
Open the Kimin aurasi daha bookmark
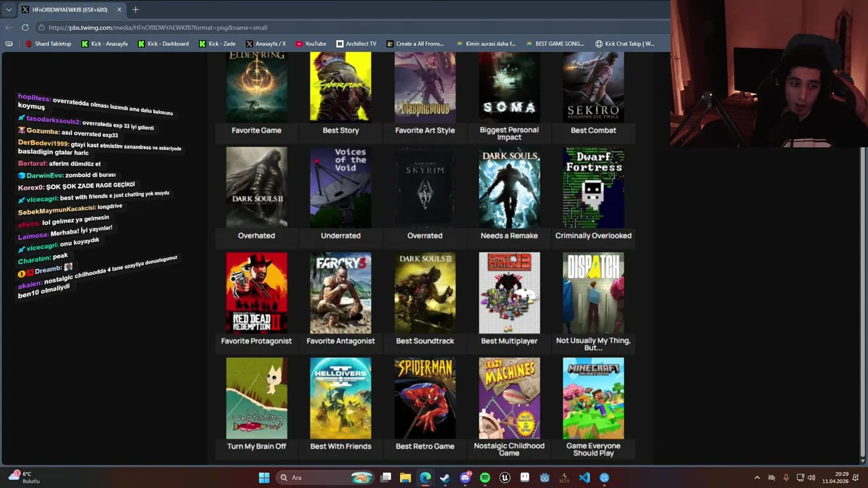tap(486, 43)
